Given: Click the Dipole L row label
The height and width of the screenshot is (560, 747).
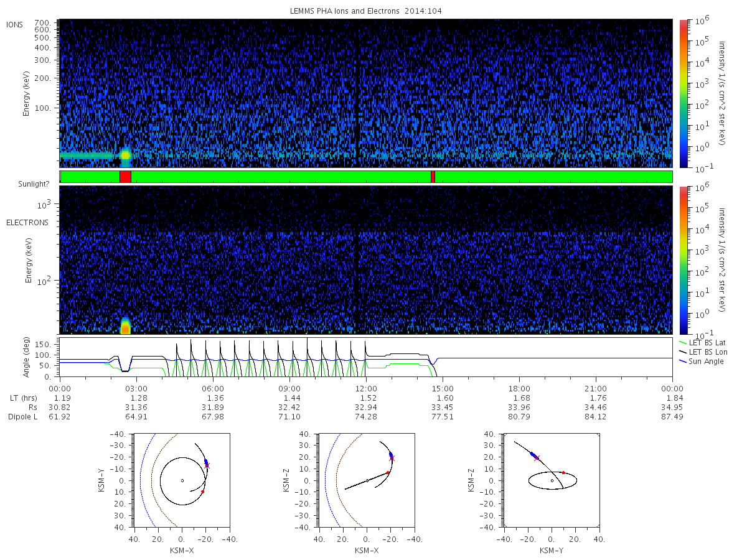Looking at the screenshot, I should pyautogui.click(x=22, y=416).
